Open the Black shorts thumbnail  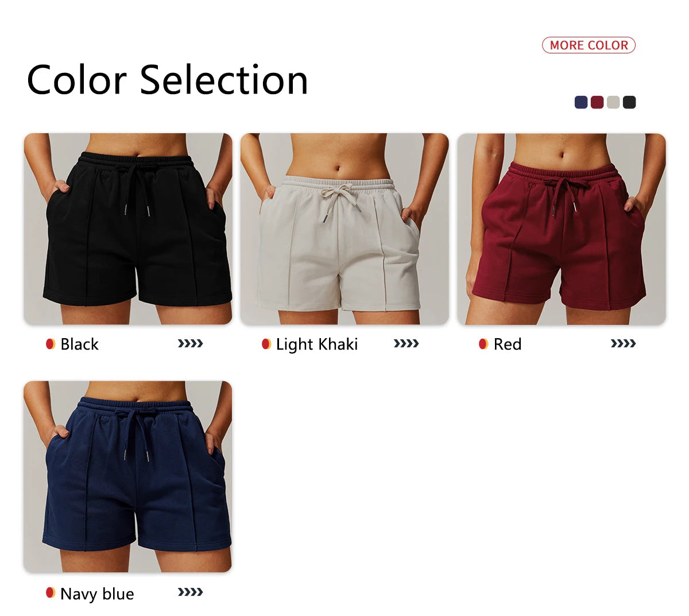128,229
